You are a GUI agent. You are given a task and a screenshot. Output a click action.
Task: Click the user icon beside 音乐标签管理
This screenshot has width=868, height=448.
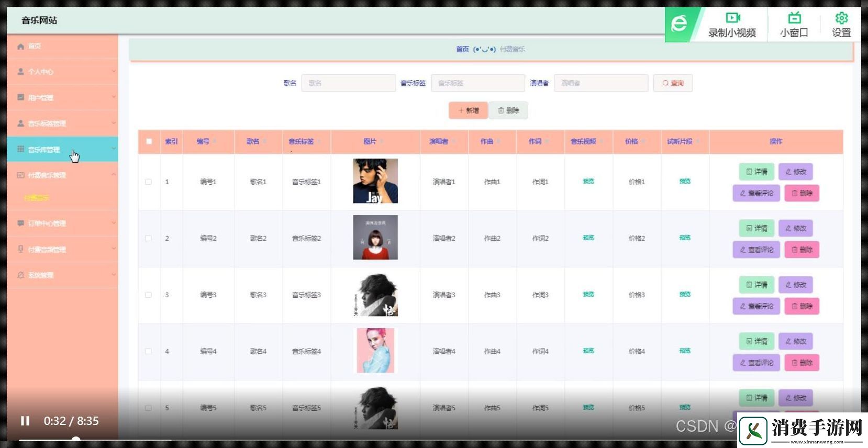point(20,124)
